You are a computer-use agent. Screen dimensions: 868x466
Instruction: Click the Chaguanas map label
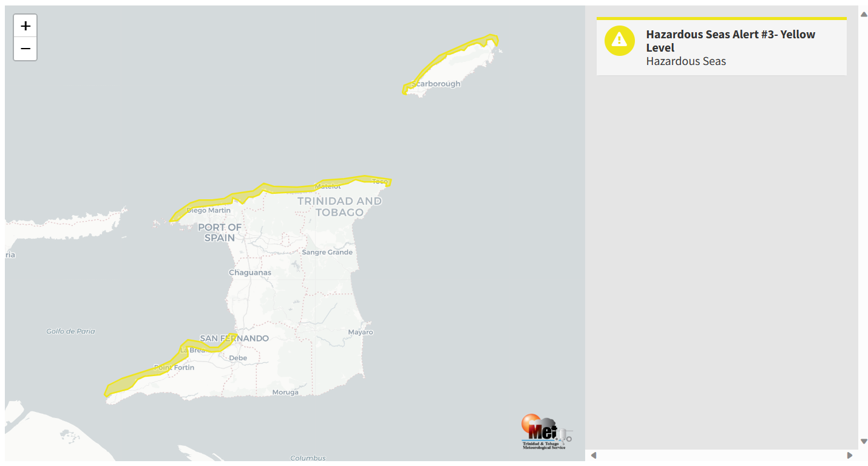[x=250, y=272]
